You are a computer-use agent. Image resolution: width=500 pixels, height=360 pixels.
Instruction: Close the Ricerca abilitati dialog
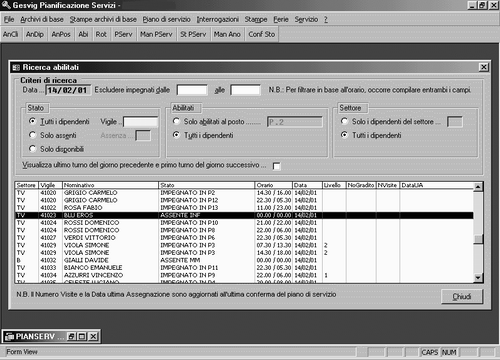[x=484, y=67]
